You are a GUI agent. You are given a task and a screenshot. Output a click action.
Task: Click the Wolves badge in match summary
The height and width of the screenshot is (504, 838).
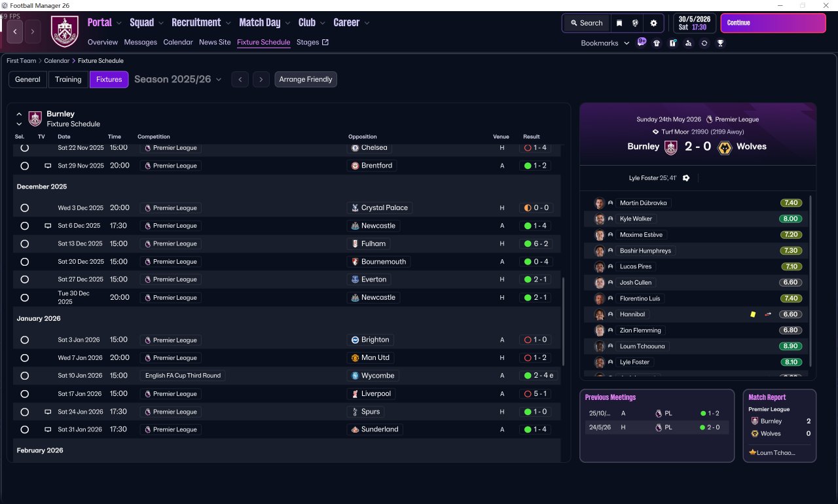(x=725, y=147)
